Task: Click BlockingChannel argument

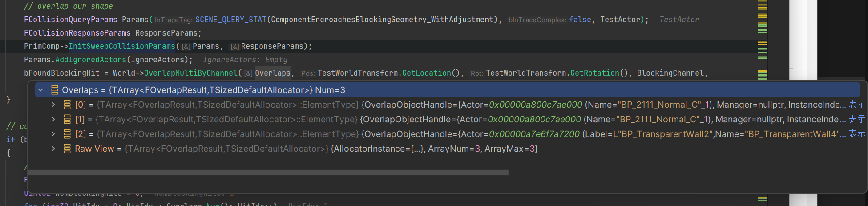Action: pos(670,73)
